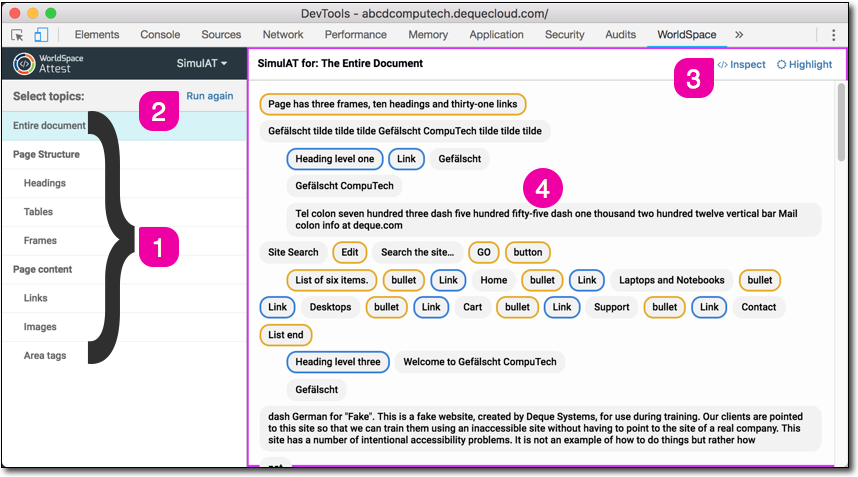Open the Audits tab
858x477 pixels.
point(621,34)
